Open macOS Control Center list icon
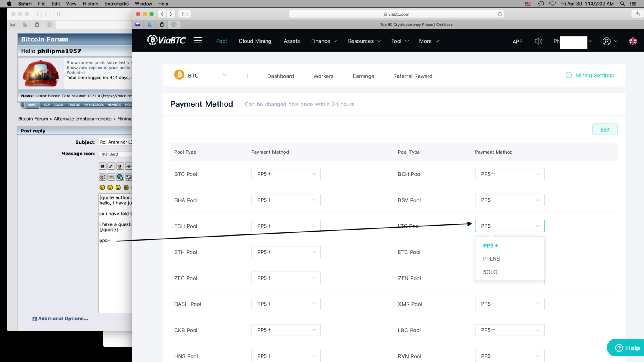 (633, 4)
